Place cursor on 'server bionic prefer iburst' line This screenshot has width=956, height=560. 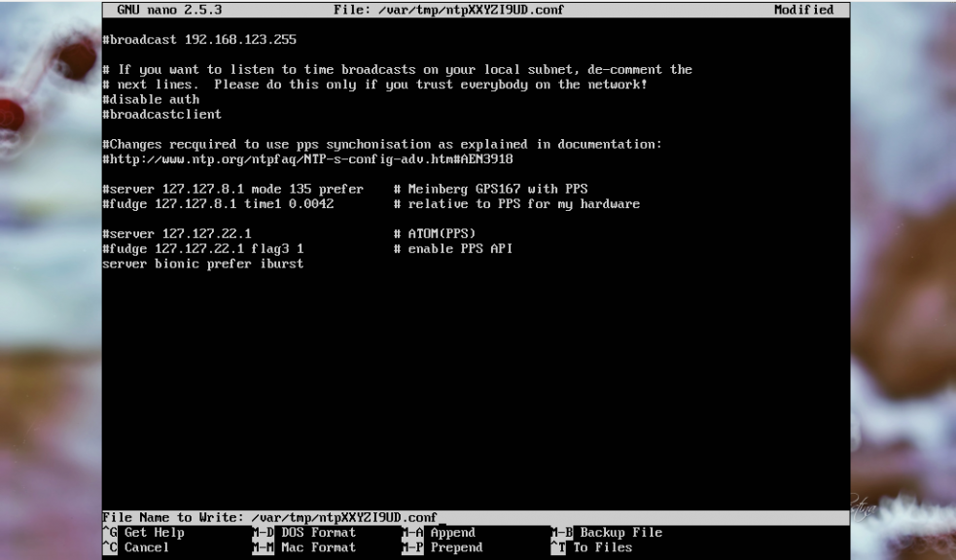[202, 263]
